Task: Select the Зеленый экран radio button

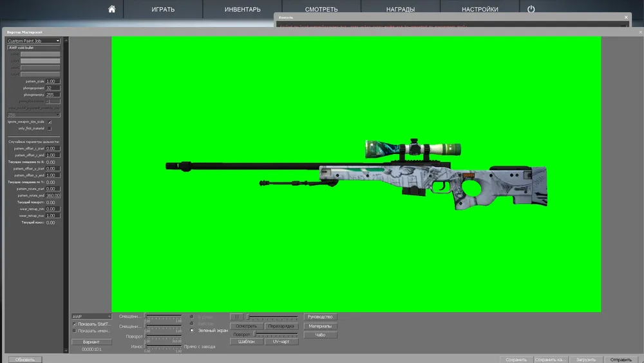Action: 192,330
